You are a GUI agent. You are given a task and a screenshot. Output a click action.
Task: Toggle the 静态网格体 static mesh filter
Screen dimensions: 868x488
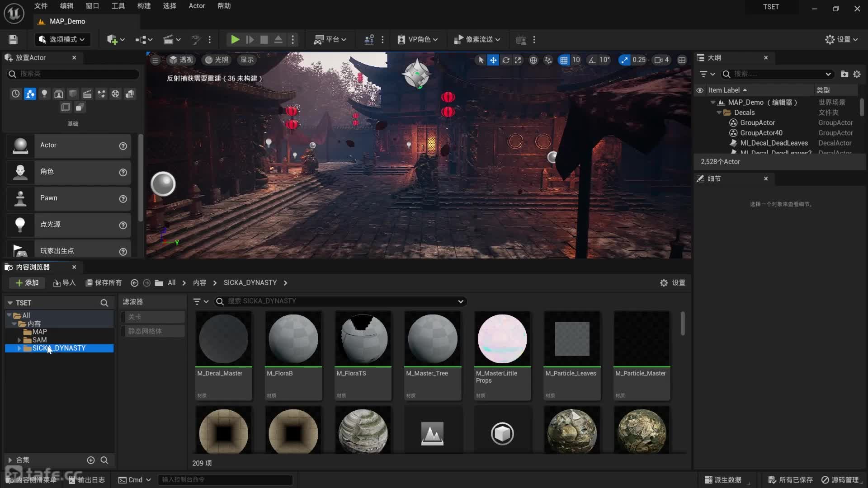[x=153, y=331]
